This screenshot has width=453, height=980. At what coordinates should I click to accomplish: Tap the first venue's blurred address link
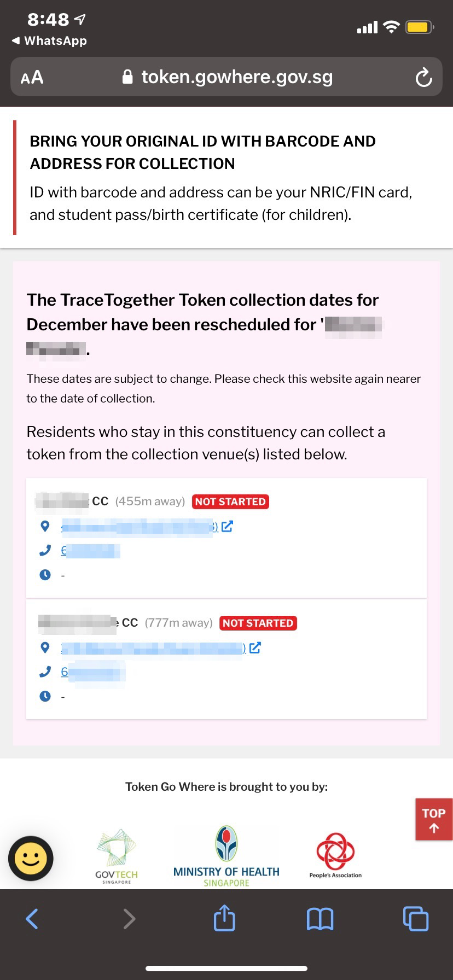[137, 527]
